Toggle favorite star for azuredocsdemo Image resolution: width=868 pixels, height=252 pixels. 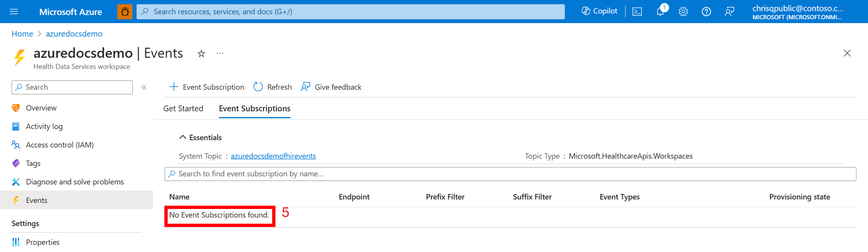pyautogui.click(x=201, y=53)
